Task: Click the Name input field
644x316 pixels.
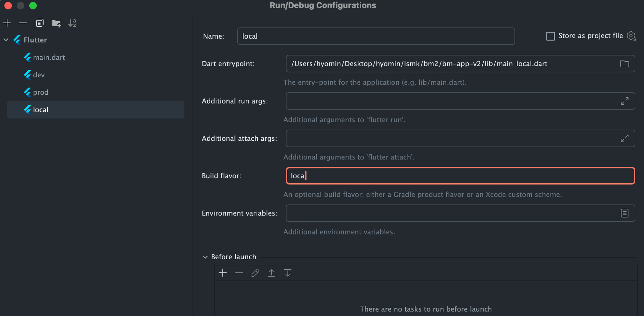Action: pos(376,36)
